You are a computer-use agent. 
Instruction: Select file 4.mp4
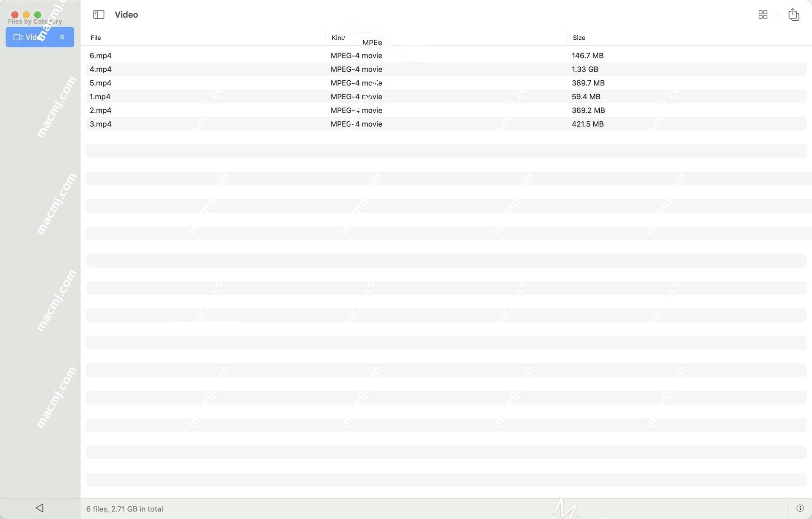tap(101, 69)
